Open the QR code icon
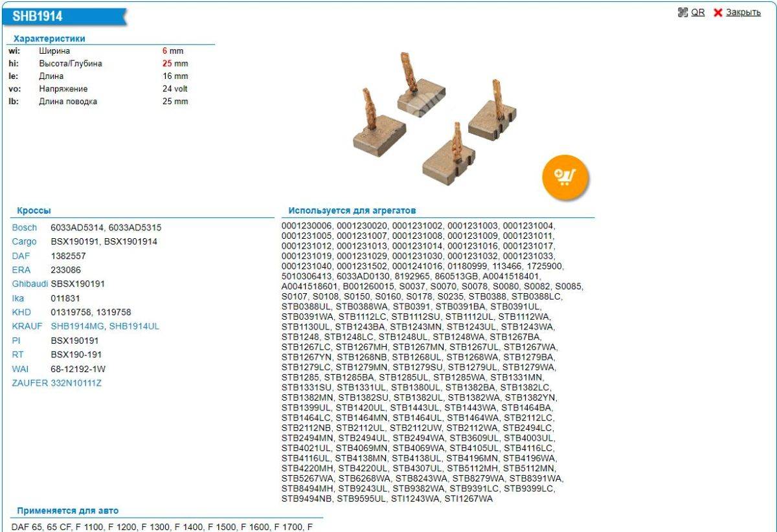This screenshot has width=777, height=532. tap(682, 12)
